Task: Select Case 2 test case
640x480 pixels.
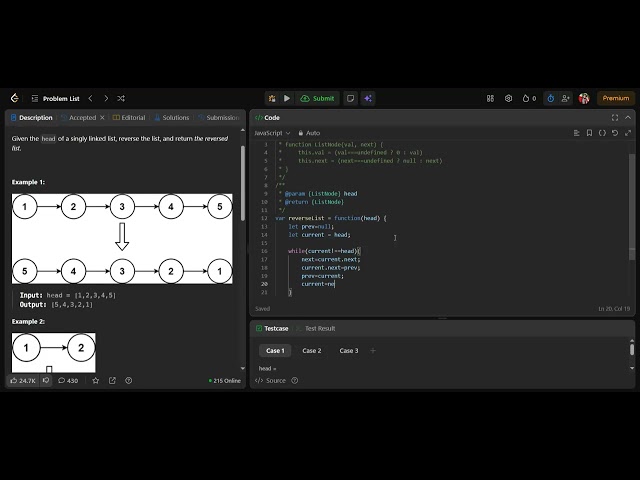Action: pos(312,351)
